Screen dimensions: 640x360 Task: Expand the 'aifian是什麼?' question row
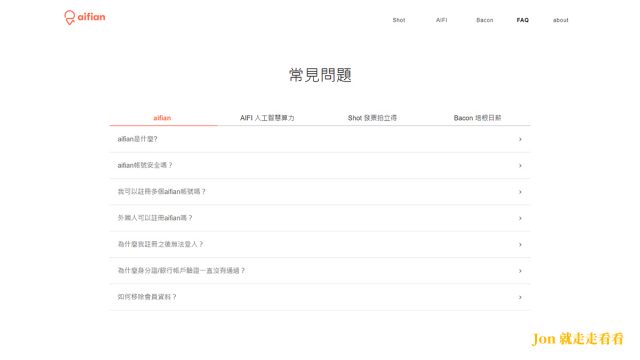[x=320, y=139]
